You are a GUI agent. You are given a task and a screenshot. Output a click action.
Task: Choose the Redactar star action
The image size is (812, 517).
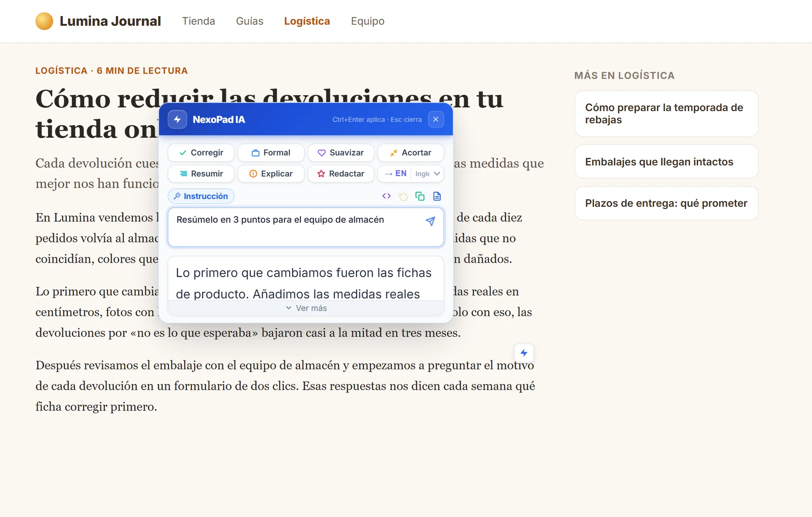(341, 174)
